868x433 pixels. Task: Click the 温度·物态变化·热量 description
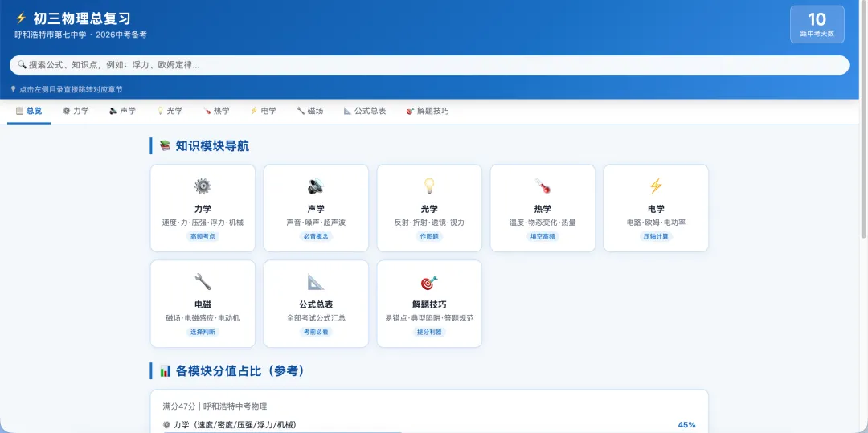pos(542,223)
